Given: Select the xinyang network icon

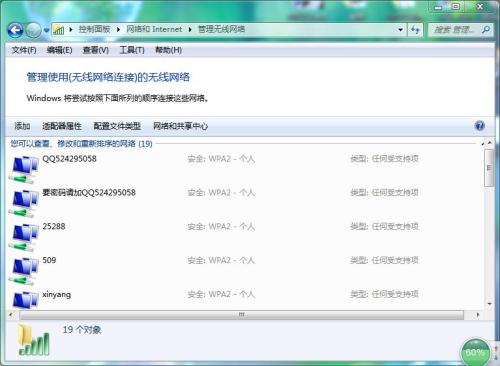Looking at the screenshot, I should 25,300.
